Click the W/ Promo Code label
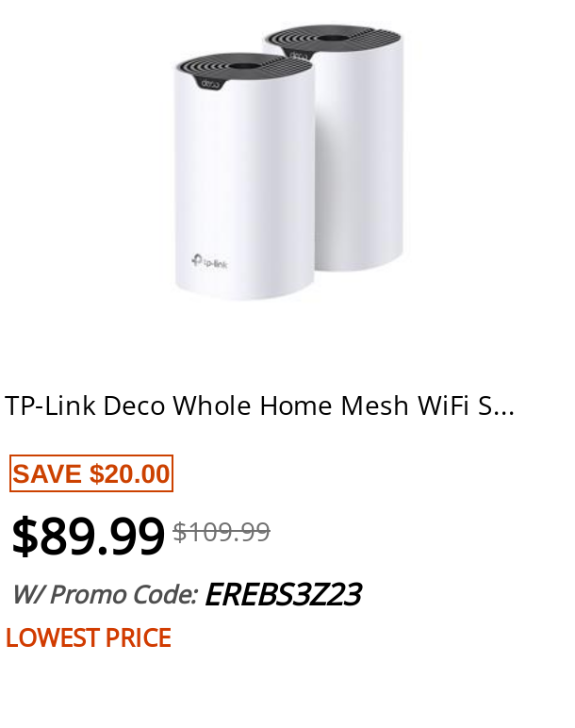 105,594
